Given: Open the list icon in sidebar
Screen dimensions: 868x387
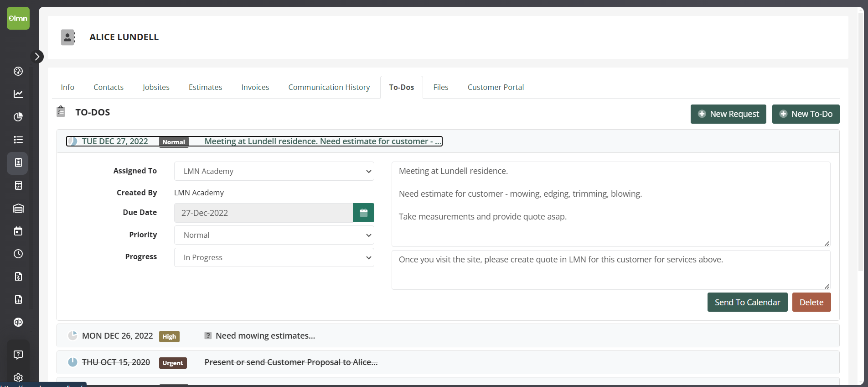Looking at the screenshot, I should (x=18, y=140).
